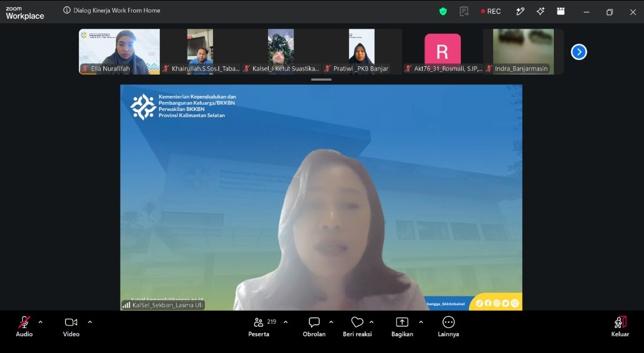Leave the meeting via Keluar
Viewport: 644px width, 353px height.
[620, 327]
